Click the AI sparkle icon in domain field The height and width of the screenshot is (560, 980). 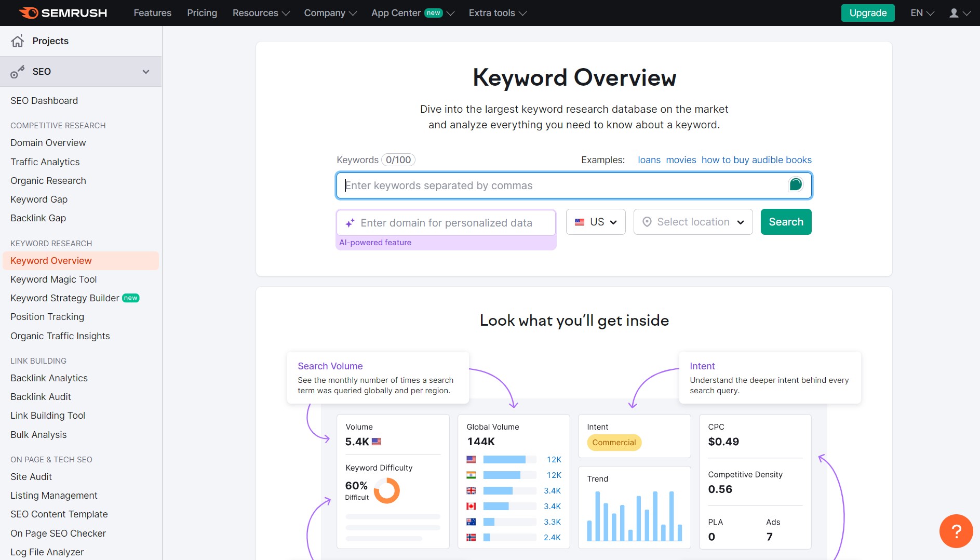350,223
